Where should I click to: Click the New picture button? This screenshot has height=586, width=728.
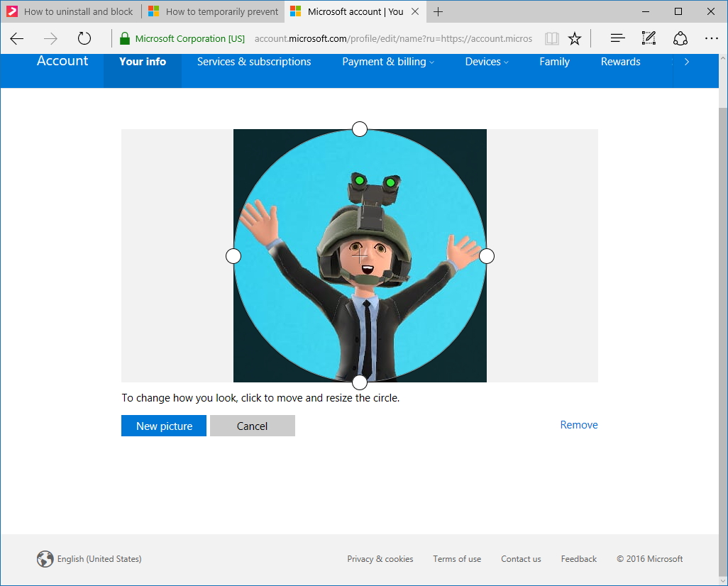pos(163,426)
